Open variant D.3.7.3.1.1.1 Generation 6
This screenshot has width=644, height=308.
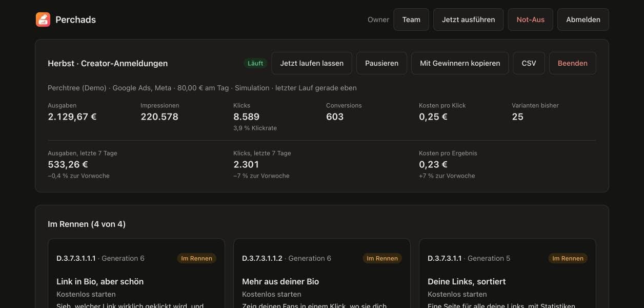[x=100, y=258]
